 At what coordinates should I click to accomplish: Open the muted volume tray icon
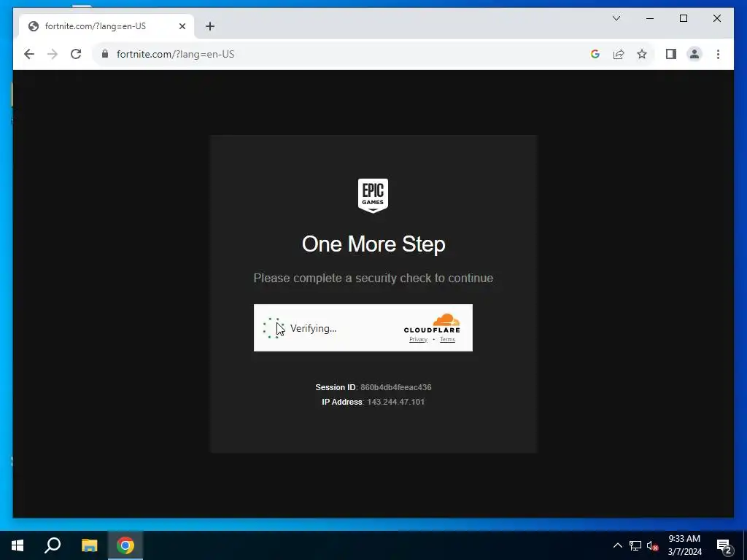(652, 545)
